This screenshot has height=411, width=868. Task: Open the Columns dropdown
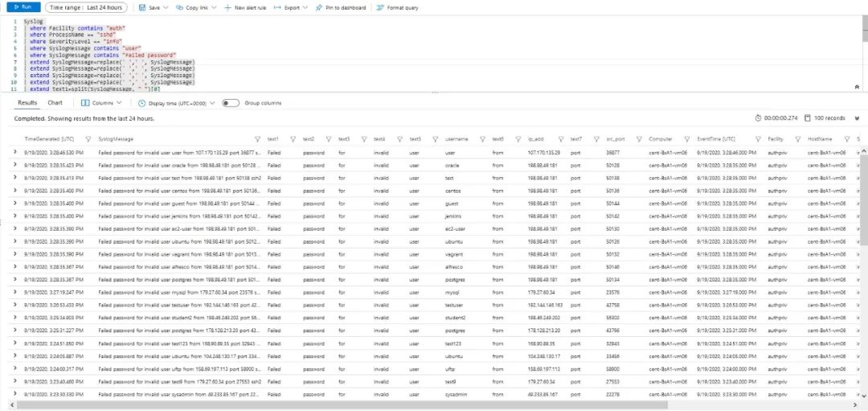(102, 103)
